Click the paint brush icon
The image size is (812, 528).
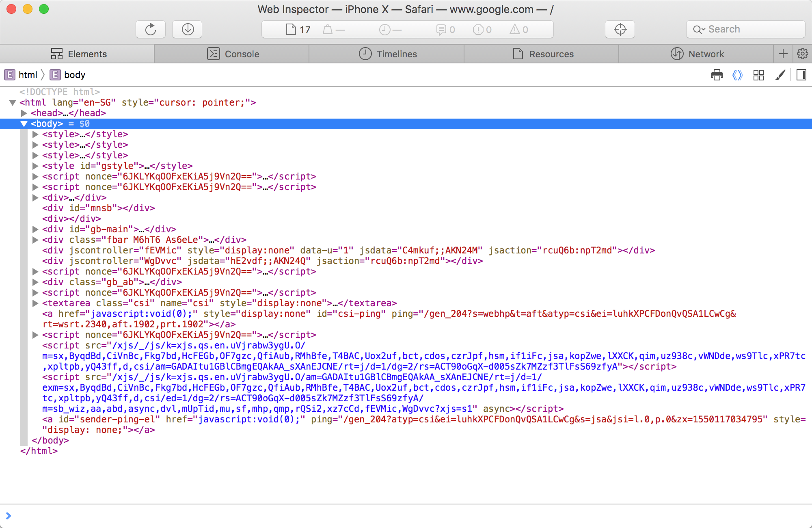click(780, 75)
